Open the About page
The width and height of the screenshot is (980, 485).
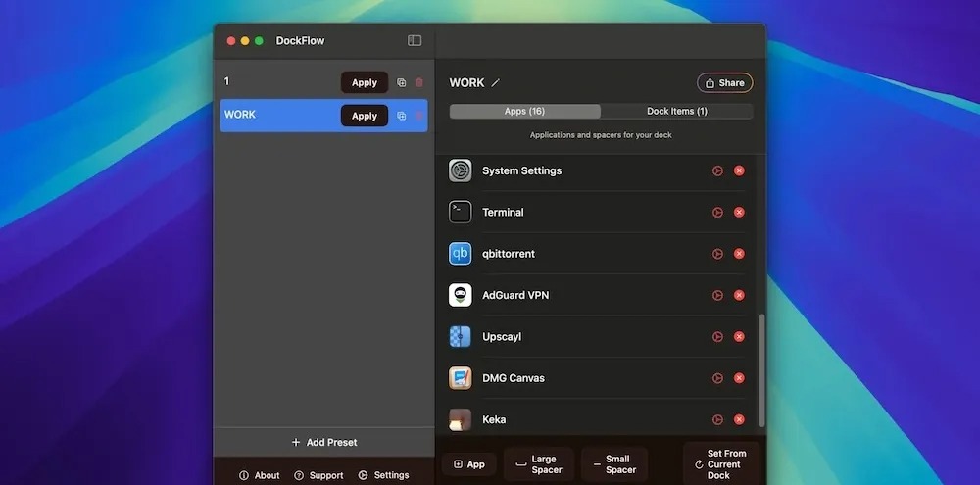(260, 475)
